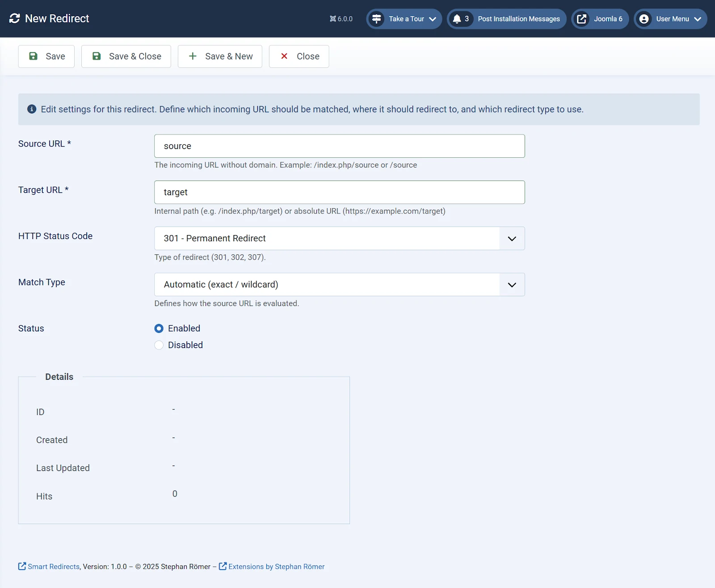Click the external link icon beside Smart Redirects
The image size is (715, 588).
click(21, 566)
